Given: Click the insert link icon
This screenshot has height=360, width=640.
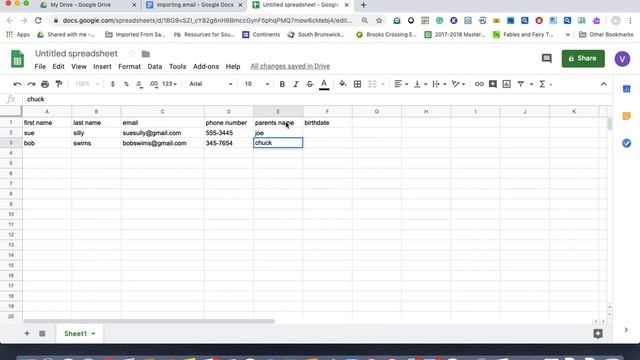Looking at the screenshot, I should pos(479,84).
